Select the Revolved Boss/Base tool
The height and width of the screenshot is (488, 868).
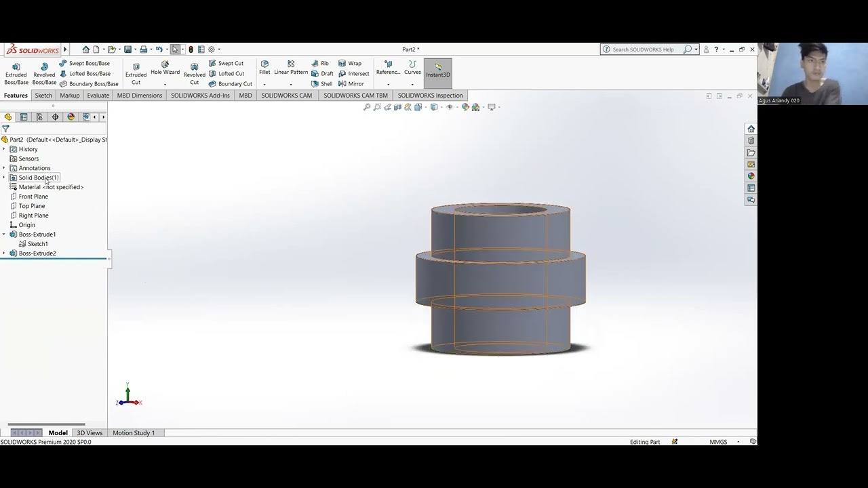coord(44,74)
